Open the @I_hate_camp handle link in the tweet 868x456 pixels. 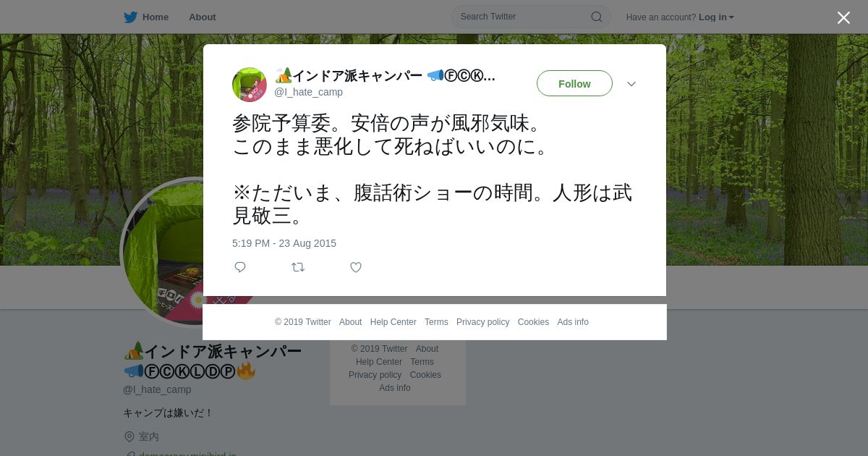click(308, 92)
